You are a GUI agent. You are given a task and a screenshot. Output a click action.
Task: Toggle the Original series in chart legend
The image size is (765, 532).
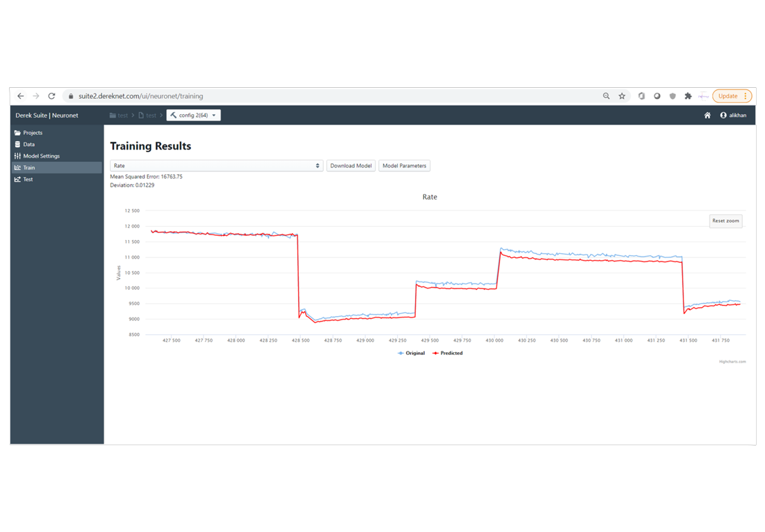tap(412, 353)
